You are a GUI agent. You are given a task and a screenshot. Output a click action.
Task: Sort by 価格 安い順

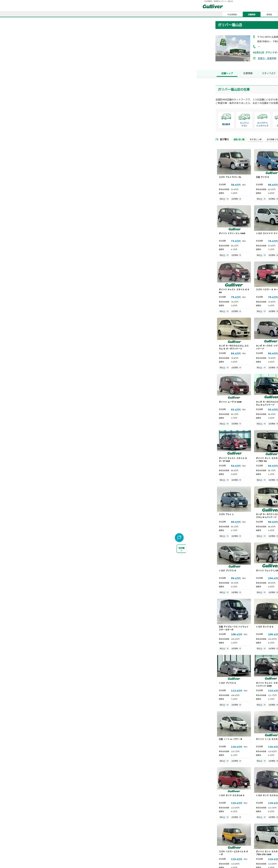tap(239, 139)
